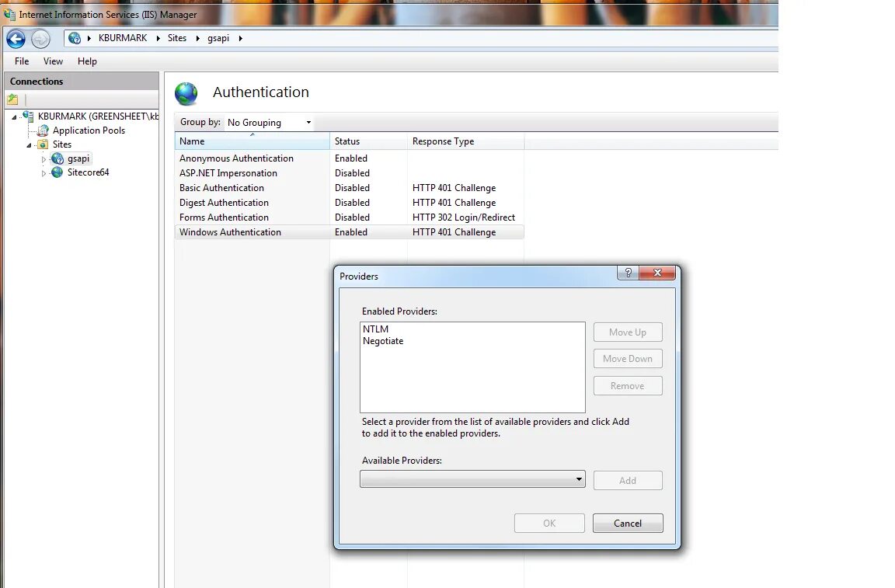Click the Sites folder icon
Image resolution: width=895 pixels, height=588 pixels.
[43, 144]
